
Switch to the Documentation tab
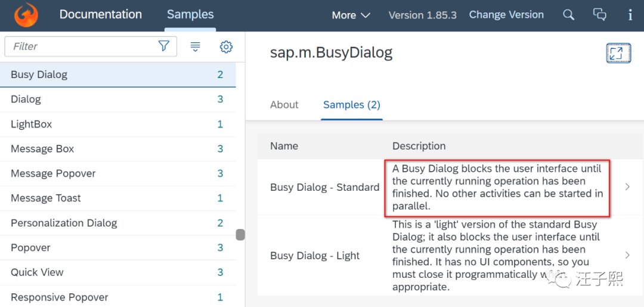[101, 14]
